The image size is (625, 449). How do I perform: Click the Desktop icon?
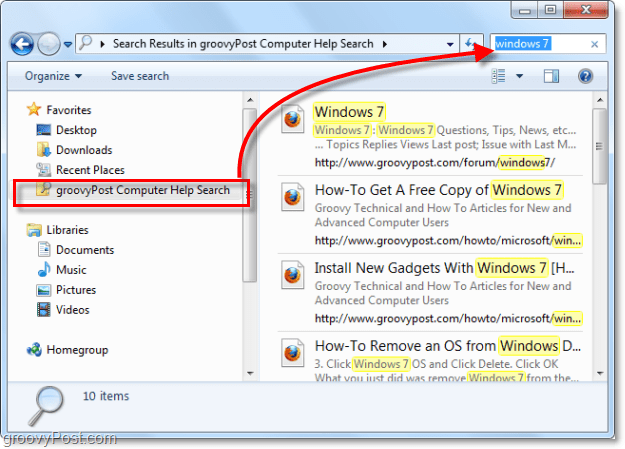(x=43, y=130)
